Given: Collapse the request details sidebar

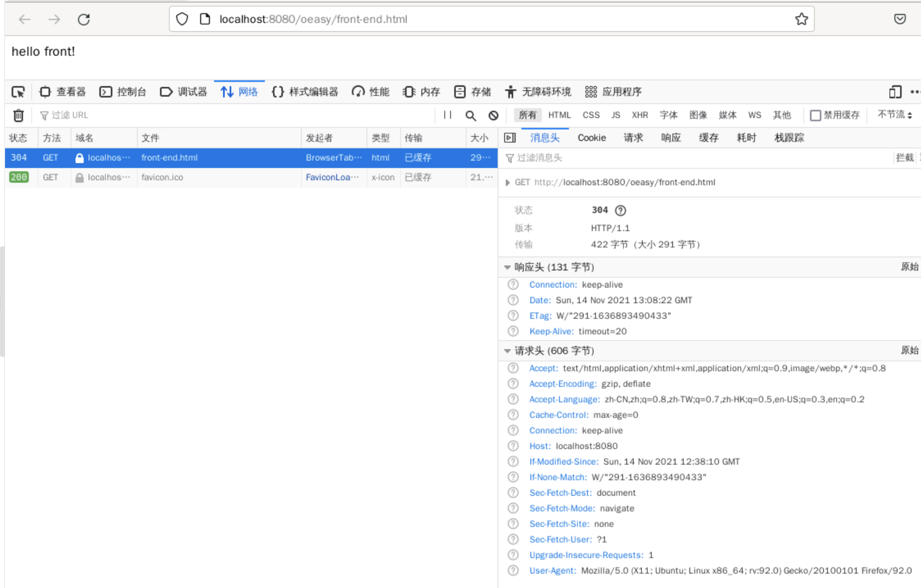Looking at the screenshot, I should pos(510,138).
